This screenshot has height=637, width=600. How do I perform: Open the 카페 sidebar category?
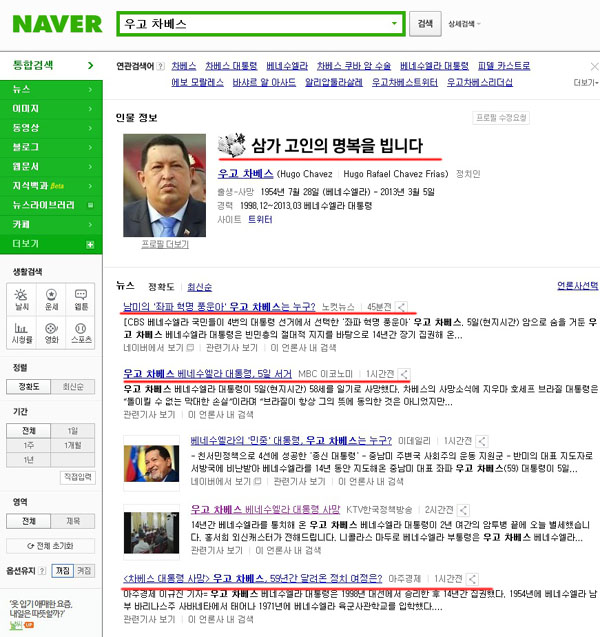click(x=51, y=224)
